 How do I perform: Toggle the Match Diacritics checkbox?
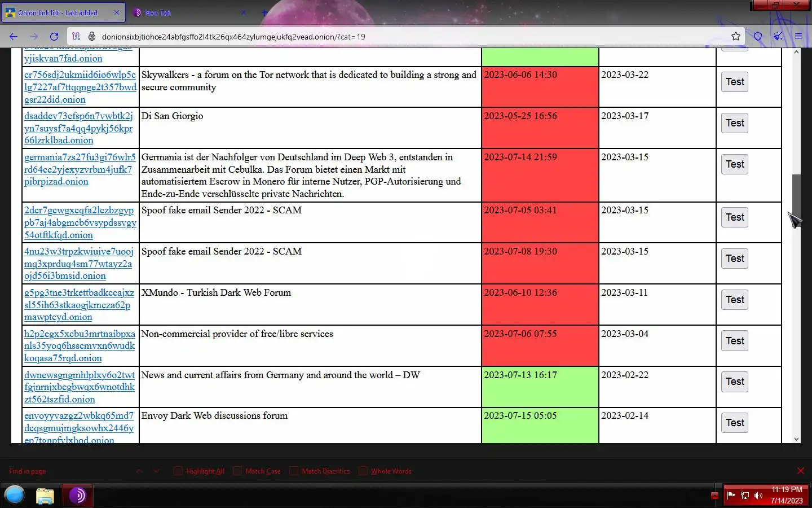pos(294,471)
